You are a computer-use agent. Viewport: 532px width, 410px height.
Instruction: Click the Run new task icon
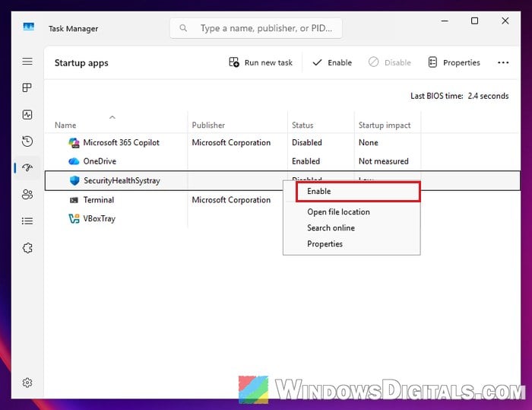[234, 62]
